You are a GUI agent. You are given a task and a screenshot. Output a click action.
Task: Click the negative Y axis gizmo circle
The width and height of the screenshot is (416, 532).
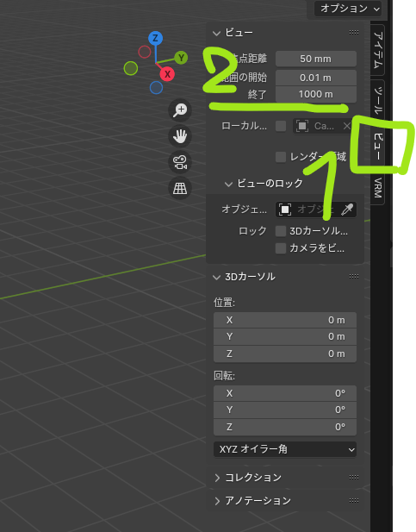pos(131,68)
